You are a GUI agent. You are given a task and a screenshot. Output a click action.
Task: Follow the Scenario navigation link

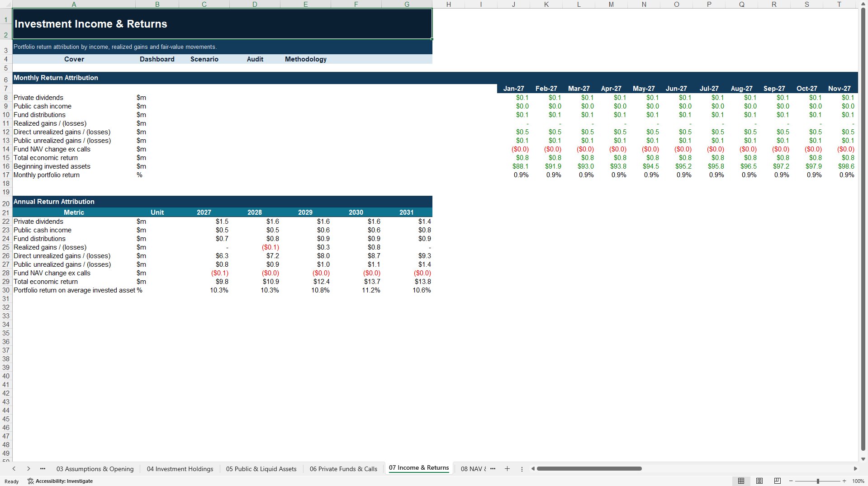click(x=204, y=59)
